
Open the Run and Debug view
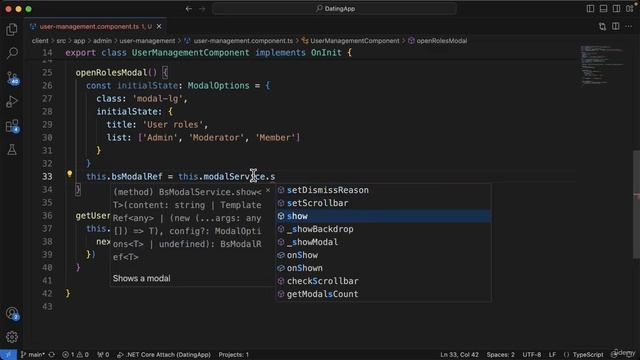(x=12, y=102)
